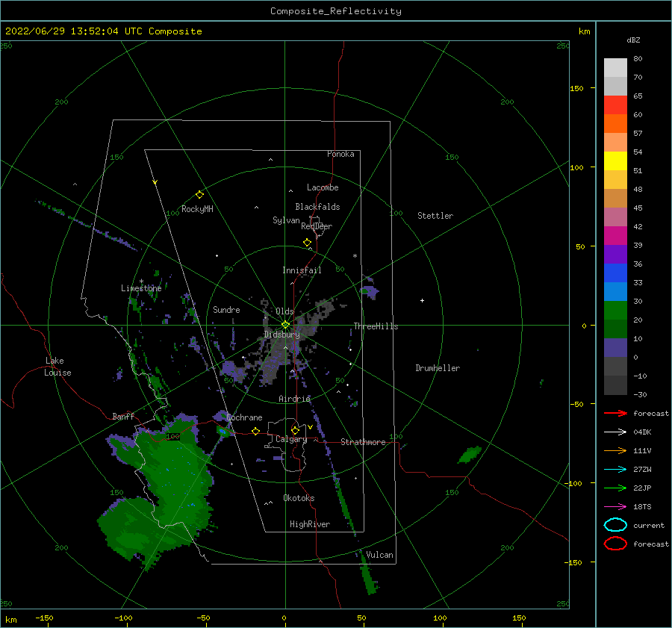Select the 65 dBZ red color swatch

615,105
